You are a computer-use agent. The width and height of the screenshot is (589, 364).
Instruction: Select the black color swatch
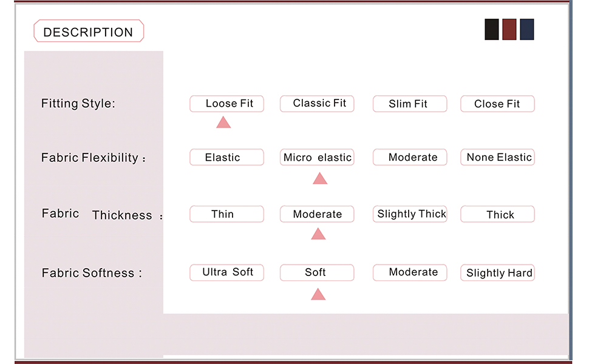point(492,30)
